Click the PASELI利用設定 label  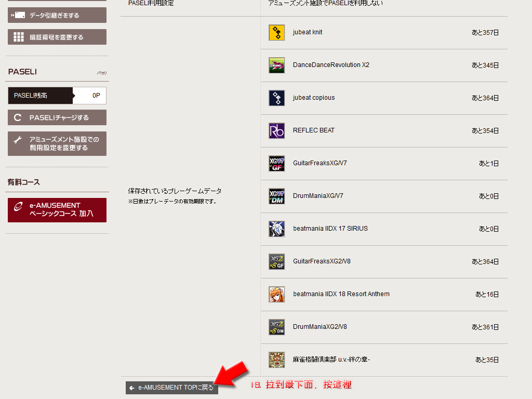151,4
